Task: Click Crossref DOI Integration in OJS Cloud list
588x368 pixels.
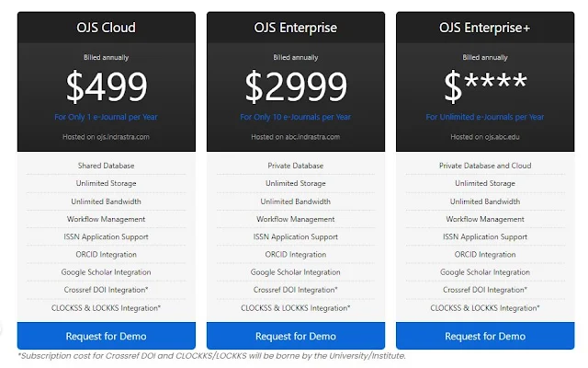Action: point(107,290)
